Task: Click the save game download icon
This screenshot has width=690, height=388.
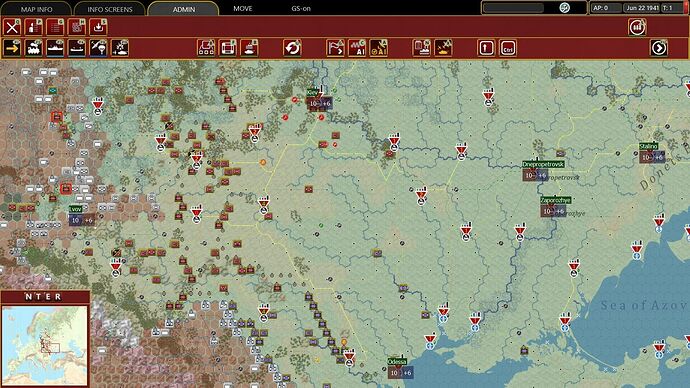Action: point(99,27)
